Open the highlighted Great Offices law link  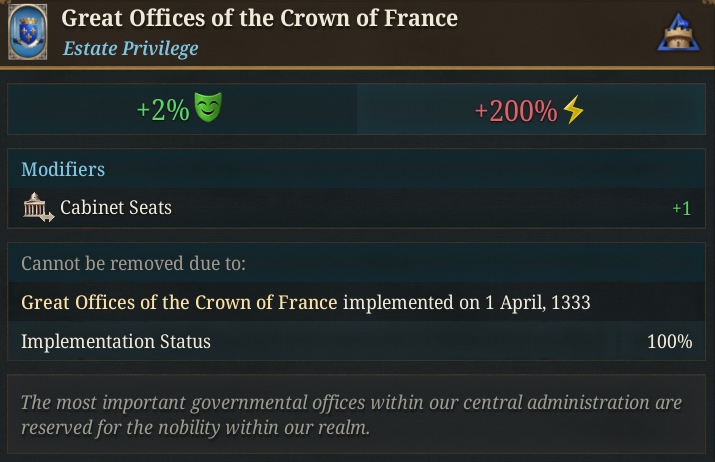coord(179,302)
